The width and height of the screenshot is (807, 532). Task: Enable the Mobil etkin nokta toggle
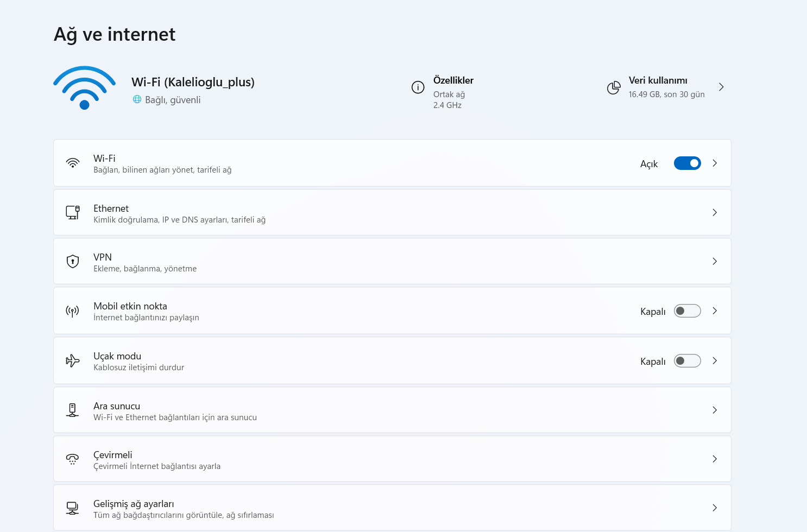[x=688, y=311]
